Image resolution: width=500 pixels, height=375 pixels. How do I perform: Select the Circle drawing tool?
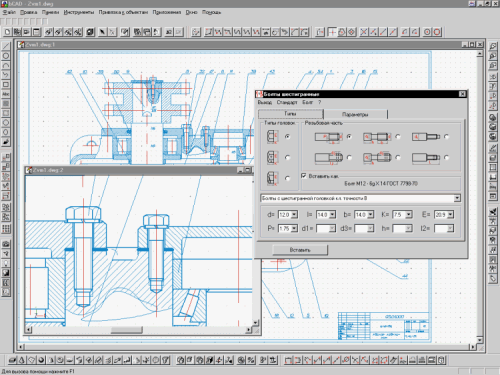click(x=6, y=56)
